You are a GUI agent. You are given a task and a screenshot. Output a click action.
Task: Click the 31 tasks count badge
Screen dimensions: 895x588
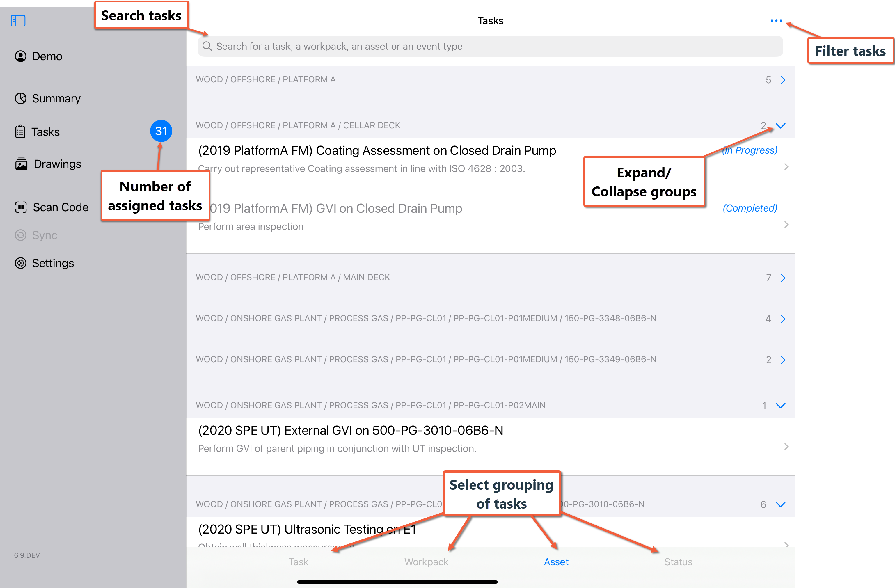coord(161,131)
